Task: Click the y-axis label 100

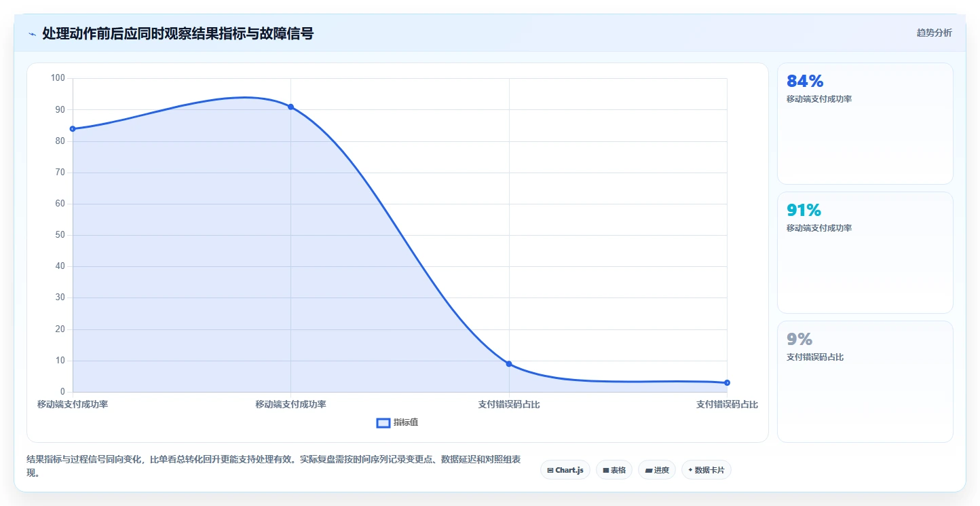Action: [x=58, y=78]
